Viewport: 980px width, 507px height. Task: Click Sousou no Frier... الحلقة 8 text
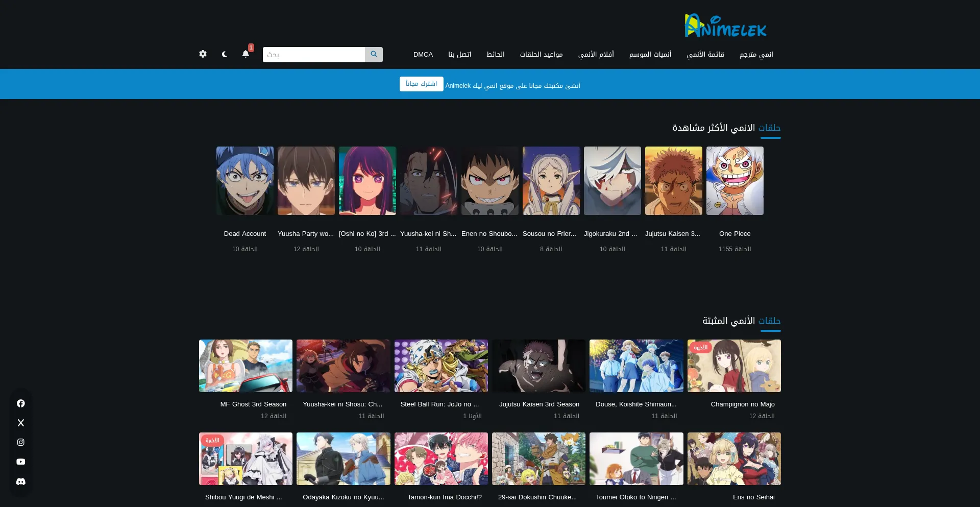(551, 249)
